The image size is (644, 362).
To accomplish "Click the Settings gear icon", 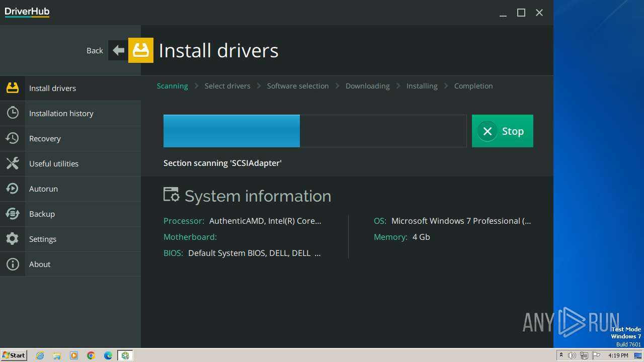I will (13, 239).
